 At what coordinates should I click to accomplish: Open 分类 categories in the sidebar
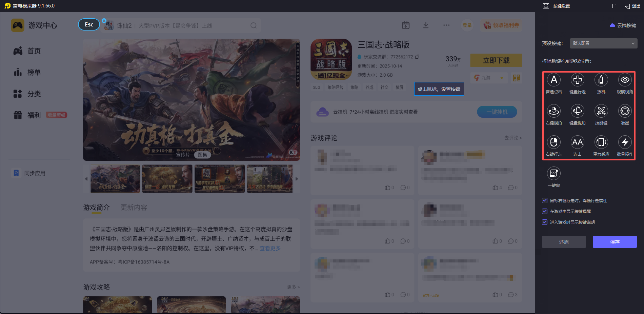[x=27, y=94]
